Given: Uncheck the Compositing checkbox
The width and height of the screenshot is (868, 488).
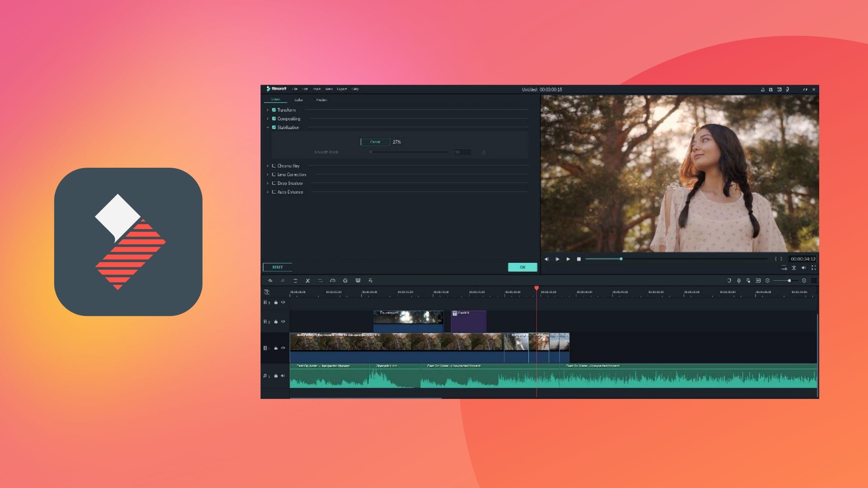Looking at the screenshot, I should click(274, 119).
